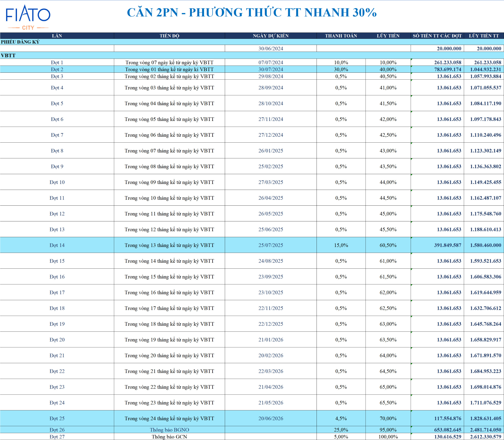
Task: Click the 'Thông báo GCN' cell
Action: pyautogui.click(x=169, y=437)
